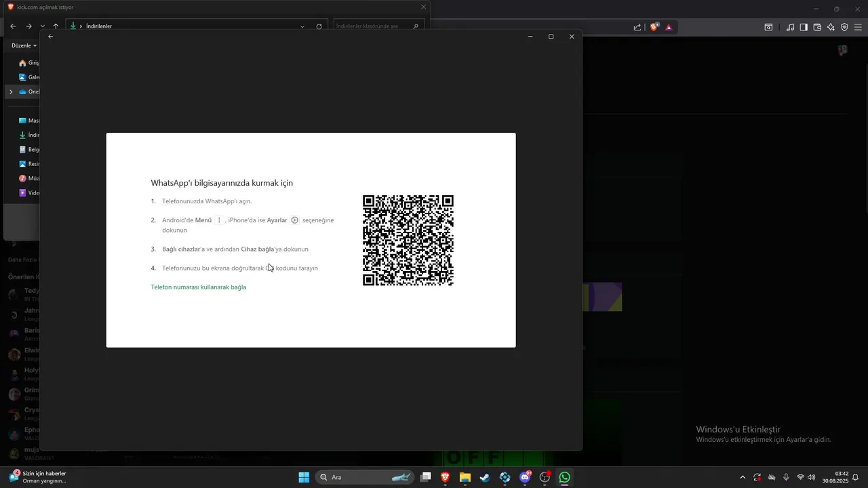
Task: Click the İndirilenler address bar path
Action: point(99,26)
